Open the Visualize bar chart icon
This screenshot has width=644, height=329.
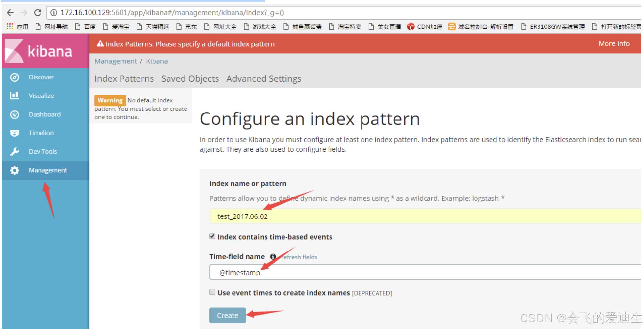[15, 95]
